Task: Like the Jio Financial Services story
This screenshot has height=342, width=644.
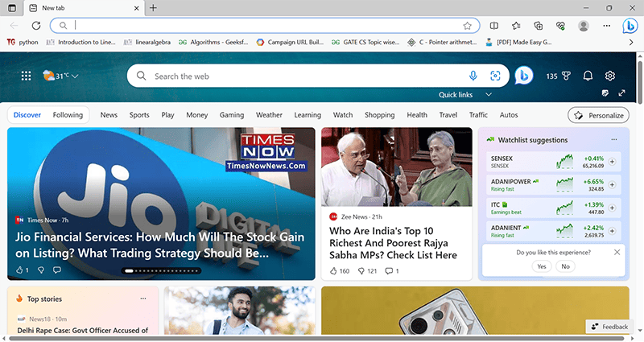Action: coord(22,270)
